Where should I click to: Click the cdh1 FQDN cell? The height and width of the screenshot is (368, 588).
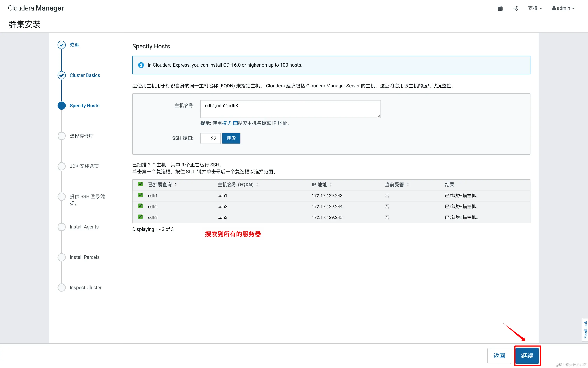[222, 196]
